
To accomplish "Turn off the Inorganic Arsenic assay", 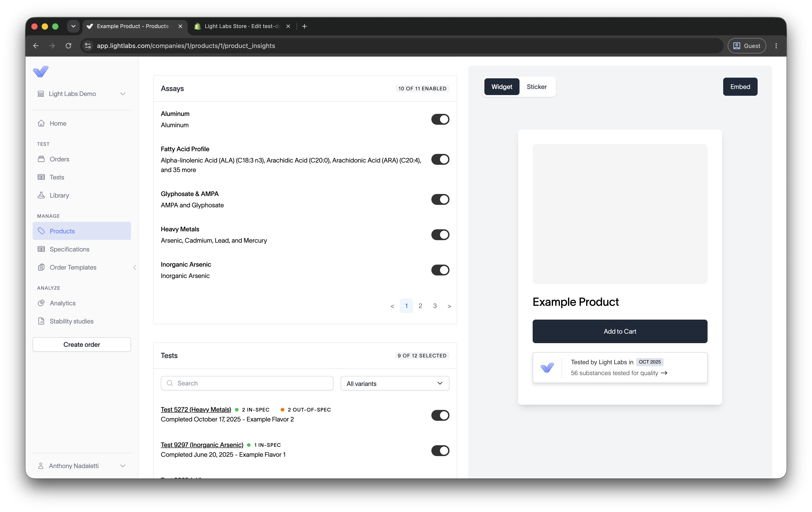I will (440, 270).
